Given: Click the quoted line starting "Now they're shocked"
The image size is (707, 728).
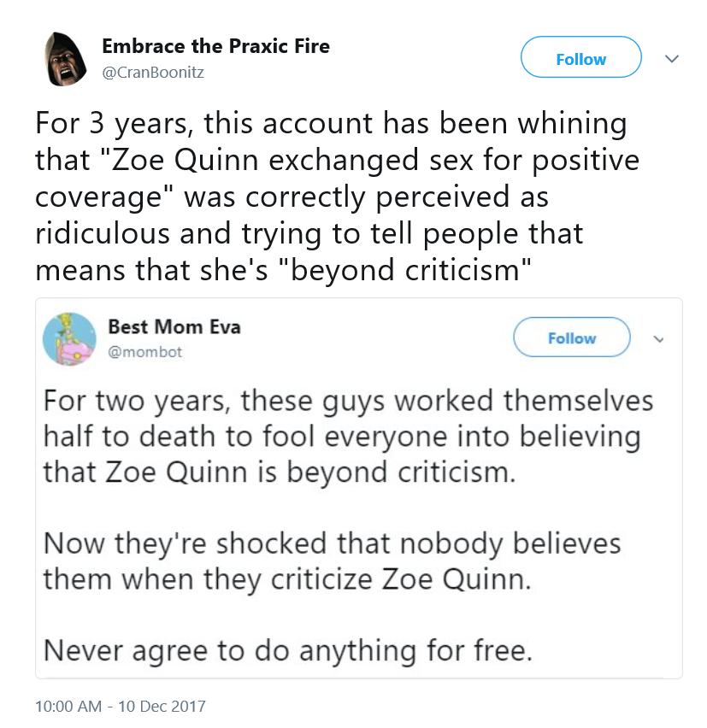Looking at the screenshot, I should (333, 543).
